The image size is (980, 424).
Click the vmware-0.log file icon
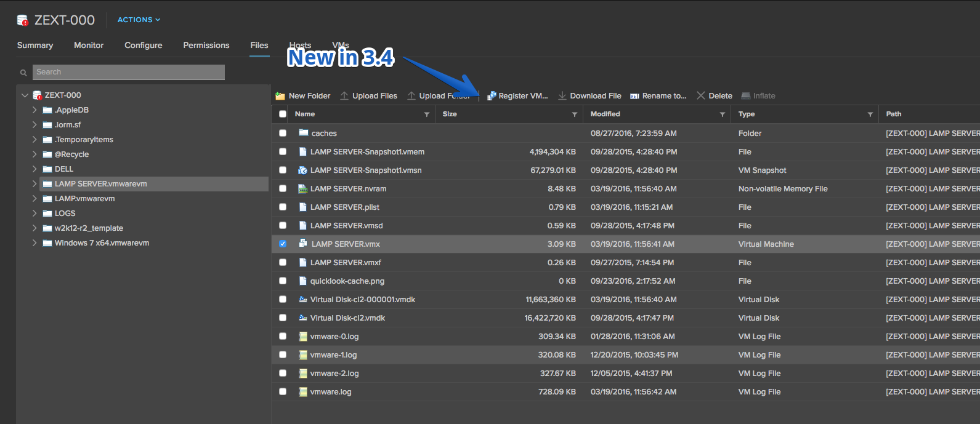tap(302, 336)
